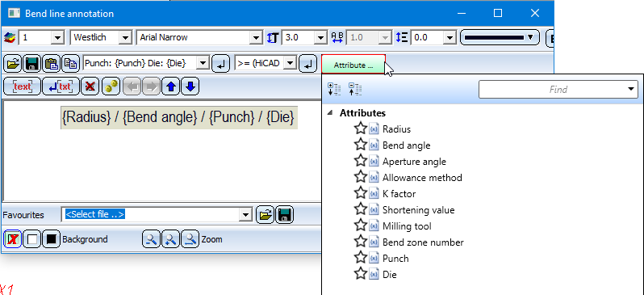Open the Arial Narrow font dropdown

257,37
